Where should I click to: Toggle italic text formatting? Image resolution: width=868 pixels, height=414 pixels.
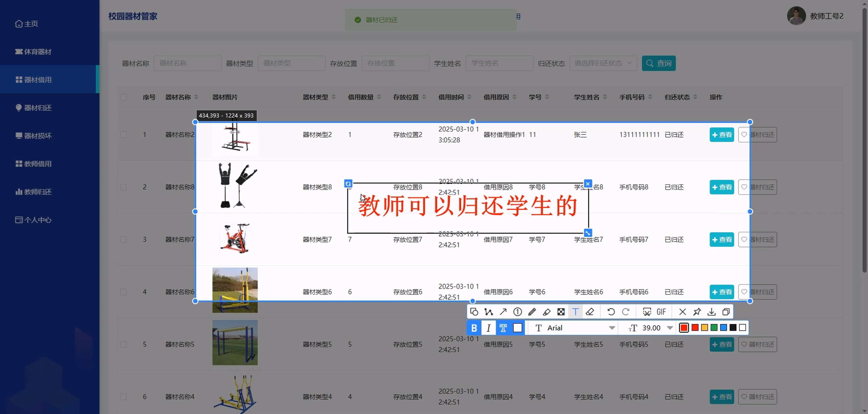(x=488, y=328)
